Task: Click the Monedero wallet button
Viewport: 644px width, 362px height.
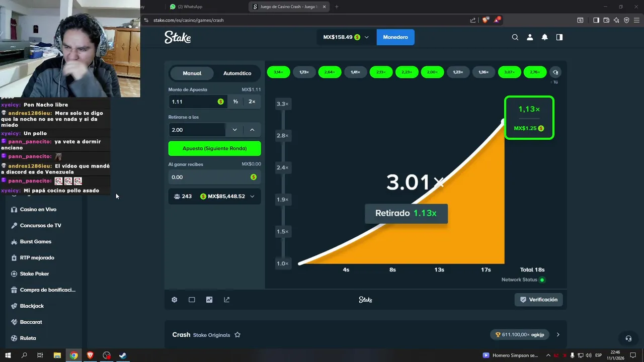Action: [395, 37]
